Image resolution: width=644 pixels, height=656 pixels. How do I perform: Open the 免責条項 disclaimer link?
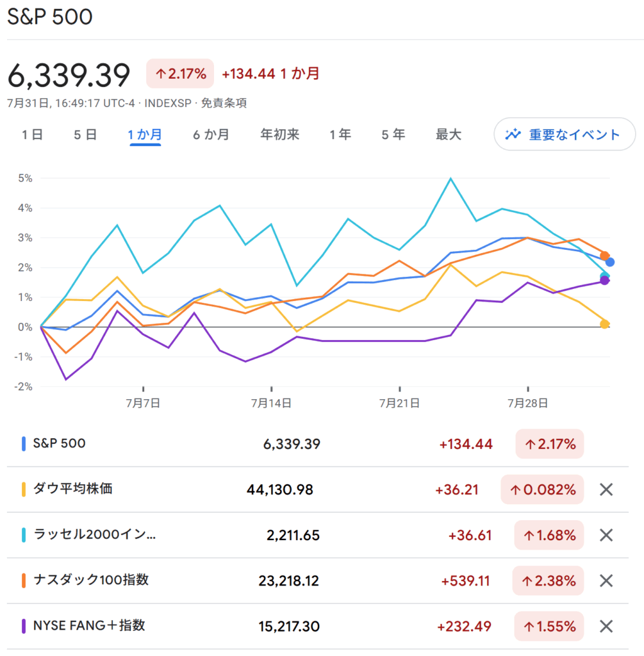[224, 103]
